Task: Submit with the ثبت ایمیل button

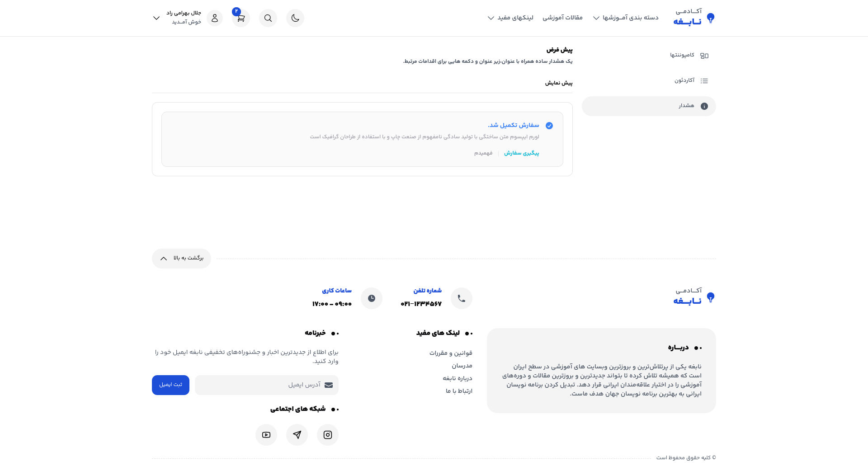Action: point(170,385)
